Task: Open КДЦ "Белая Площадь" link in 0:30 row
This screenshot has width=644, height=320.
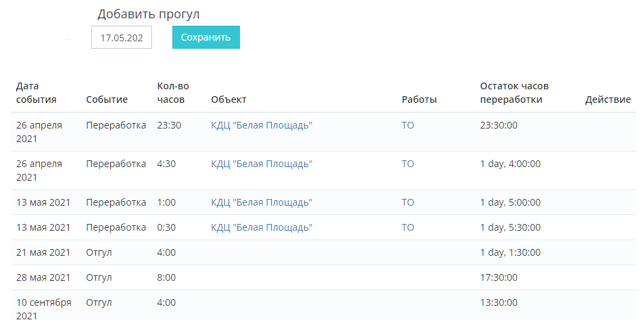Action: tap(262, 227)
